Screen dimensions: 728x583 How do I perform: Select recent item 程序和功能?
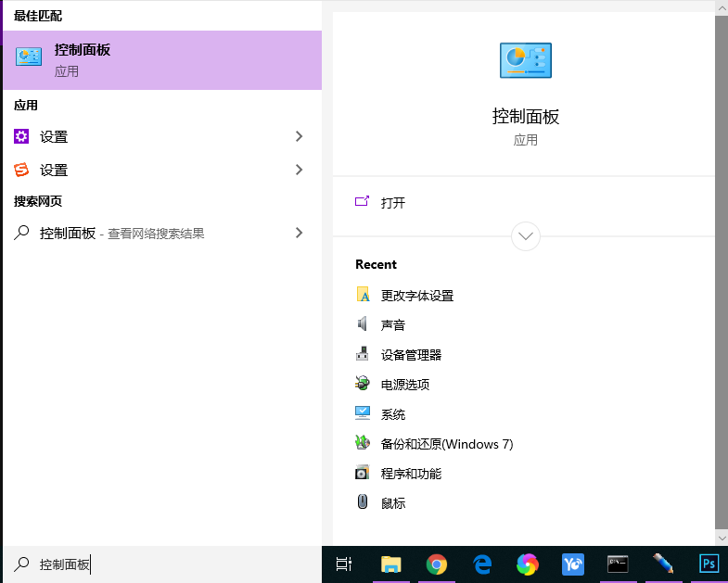click(411, 474)
